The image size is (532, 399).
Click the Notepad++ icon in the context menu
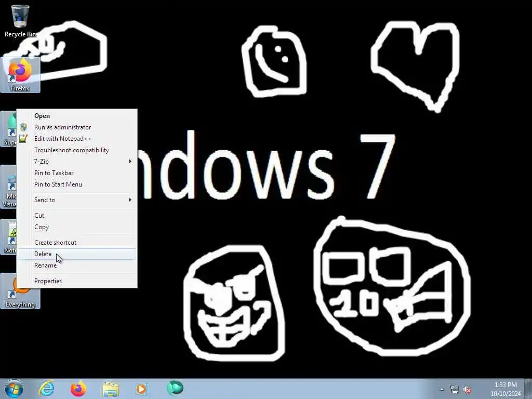23,138
